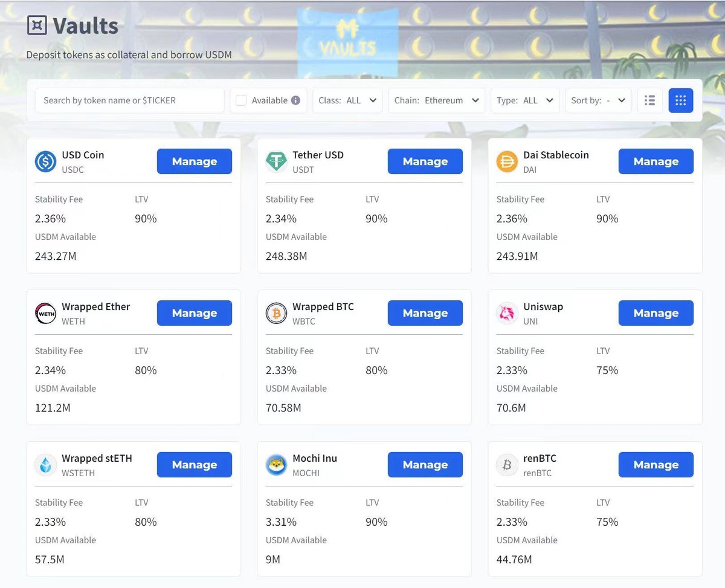Viewport: 725px width, 588px height.
Task: Click Manage for the Uniswap vault
Action: [656, 313]
